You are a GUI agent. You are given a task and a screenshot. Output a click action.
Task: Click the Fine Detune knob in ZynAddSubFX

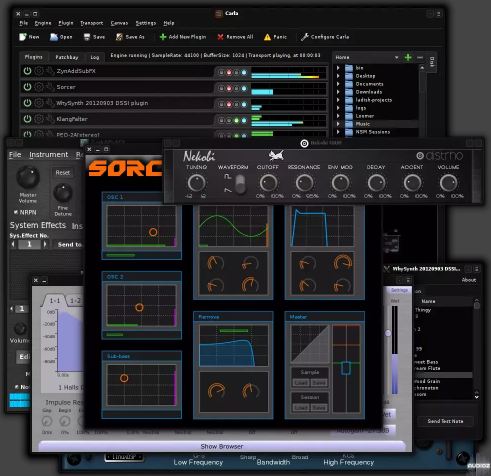[63, 193]
